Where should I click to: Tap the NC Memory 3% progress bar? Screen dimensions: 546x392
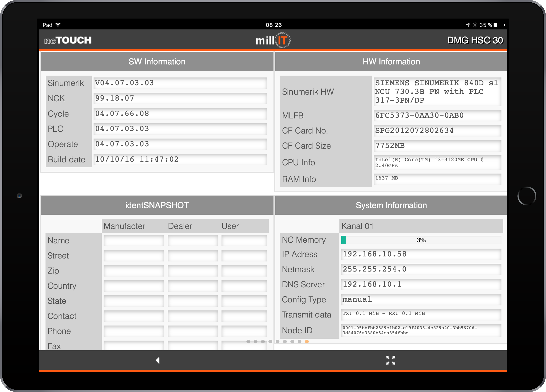(421, 240)
